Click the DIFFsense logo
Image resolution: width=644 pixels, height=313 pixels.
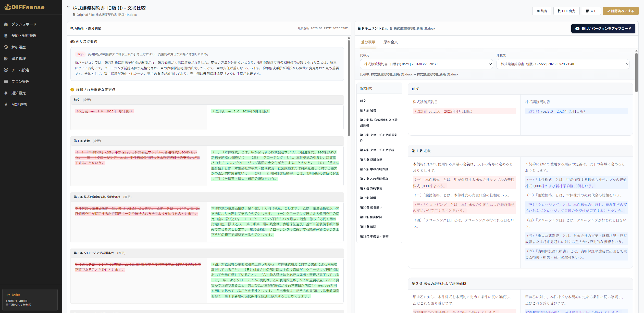pos(24,7)
